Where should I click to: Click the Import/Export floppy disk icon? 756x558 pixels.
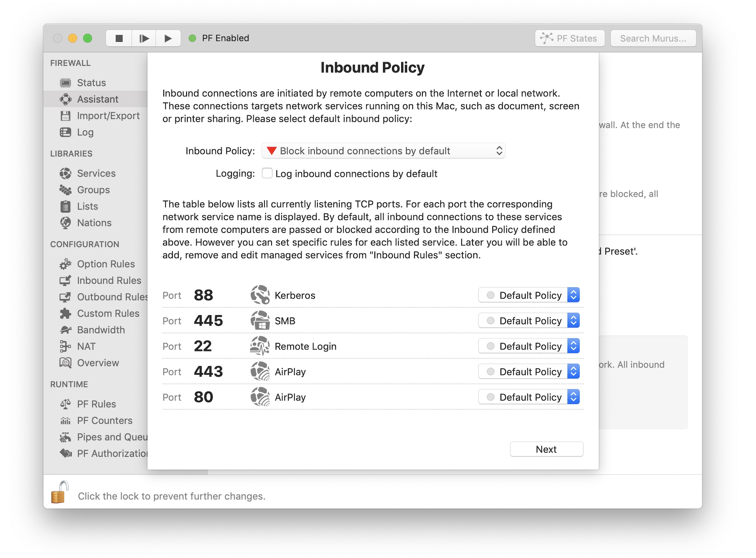(x=65, y=116)
